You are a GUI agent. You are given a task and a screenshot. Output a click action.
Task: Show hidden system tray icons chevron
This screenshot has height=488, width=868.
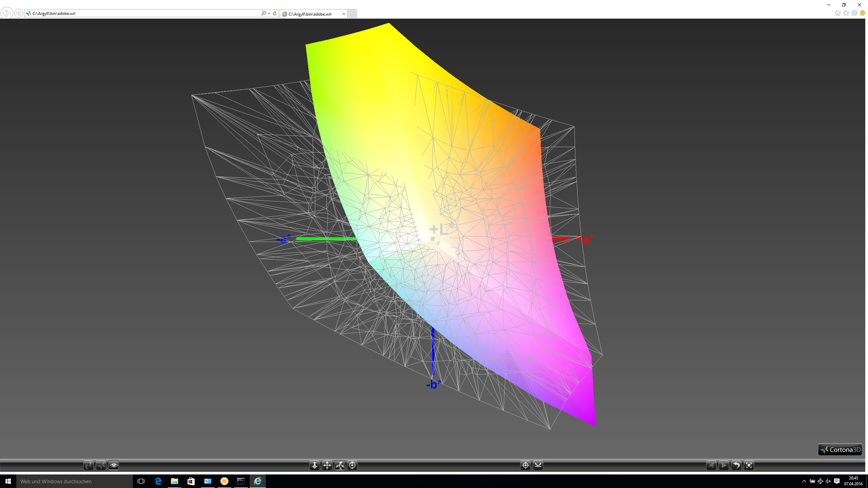pyautogui.click(x=804, y=482)
